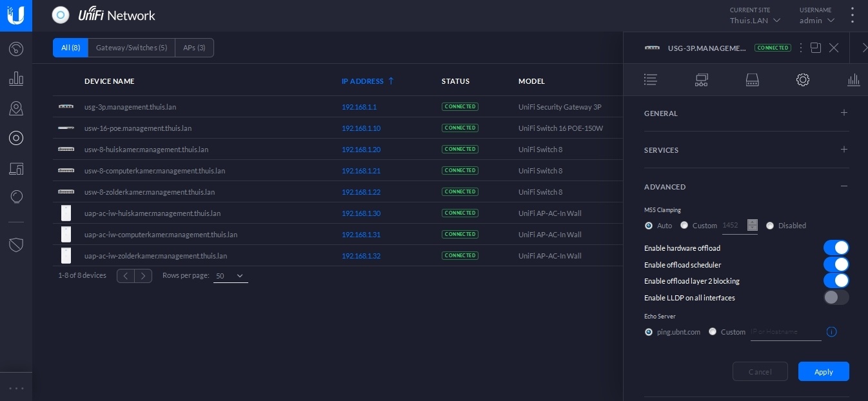Click the Apply button
868x401 pixels.
(x=824, y=371)
